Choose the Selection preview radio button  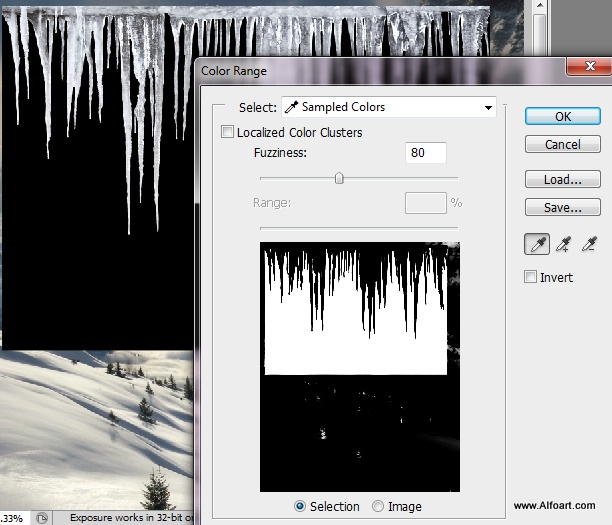click(300, 506)
